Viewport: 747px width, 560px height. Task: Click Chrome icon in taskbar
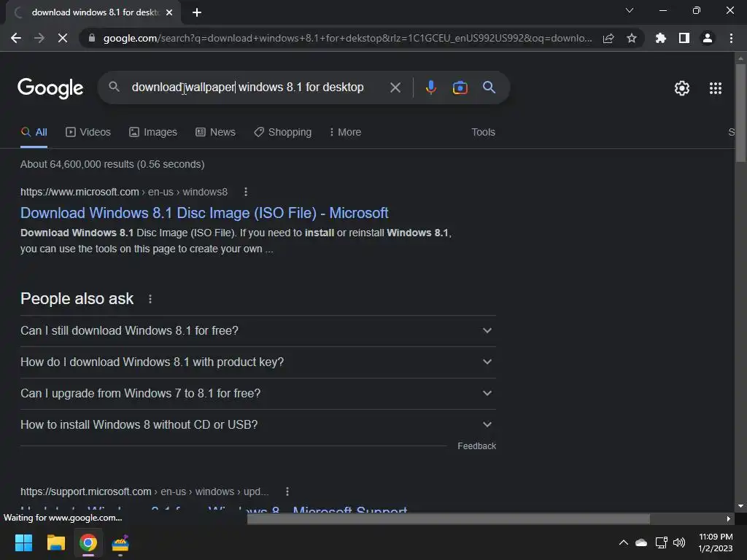pyautogui.click(x=88, y=542)
